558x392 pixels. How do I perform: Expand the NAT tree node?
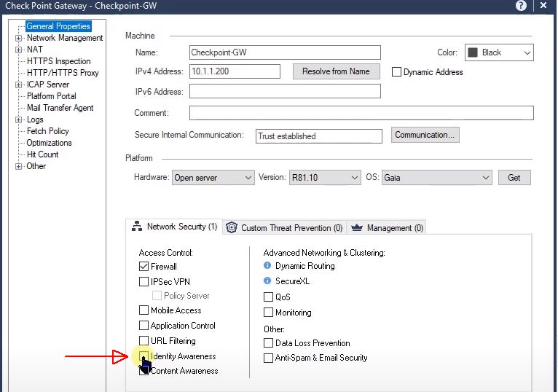click(x=18, y=50)
